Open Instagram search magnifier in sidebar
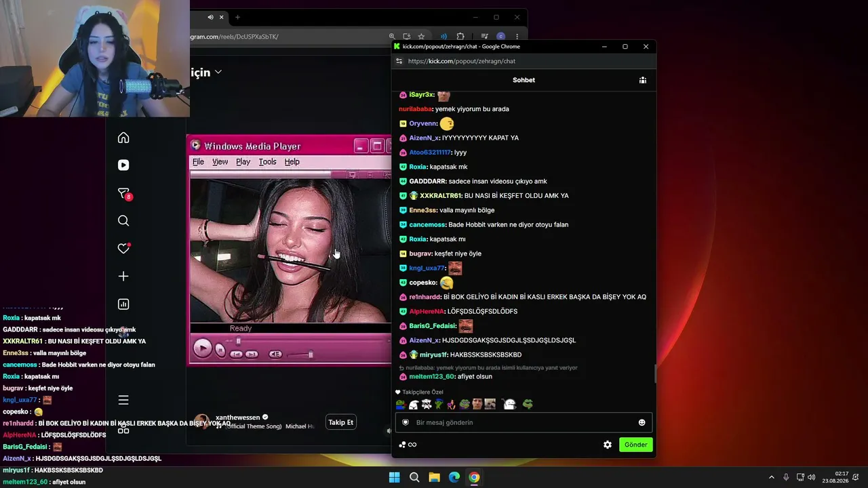868x488 pixels. tap(123, 221)
